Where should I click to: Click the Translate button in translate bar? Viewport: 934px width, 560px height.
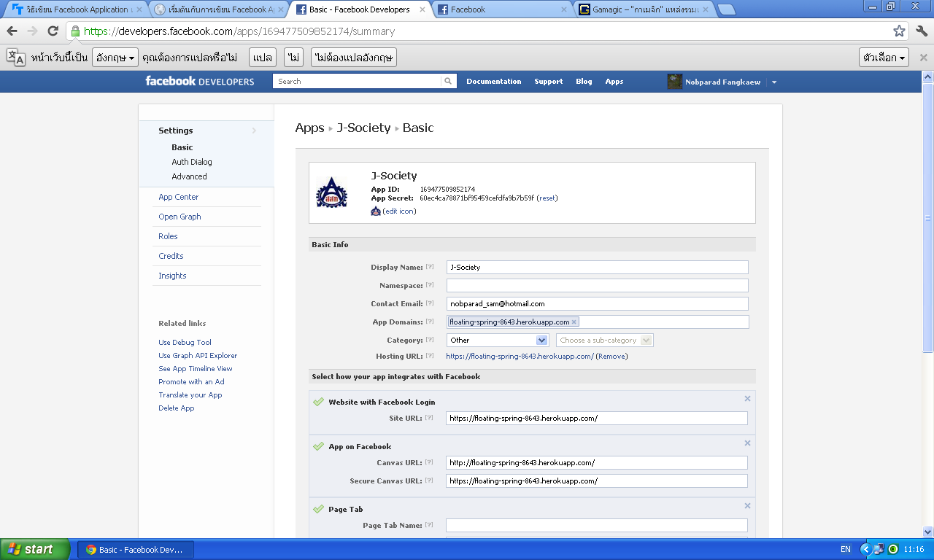coord(263,58)
